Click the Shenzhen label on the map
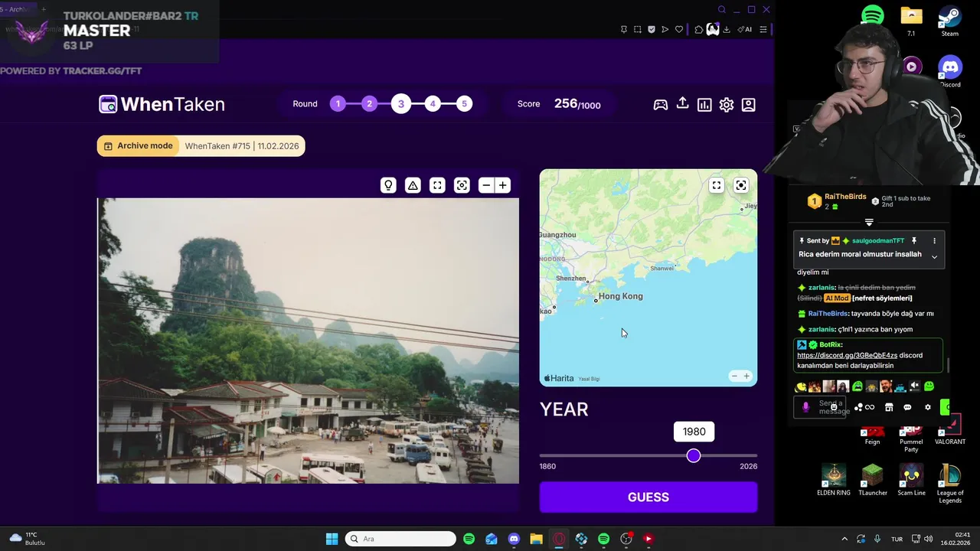Screen dimensions: 980x551 [571, 279]
